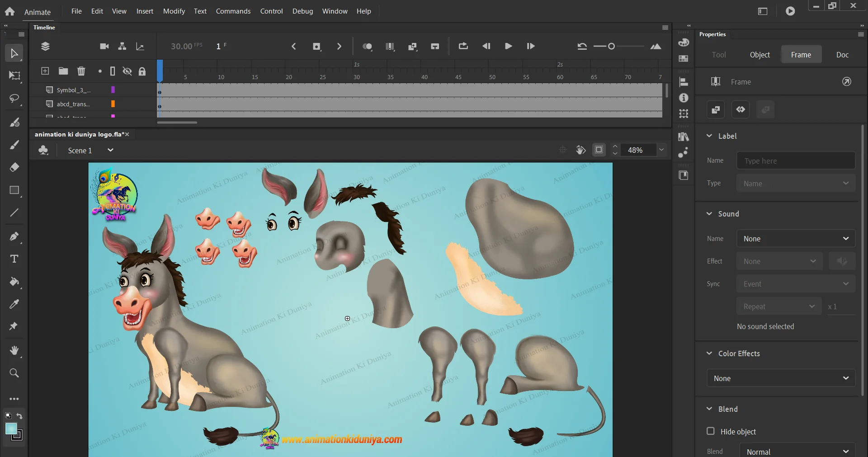Select the Lasso tool
The image size is (868, 457).
(14, 99)
